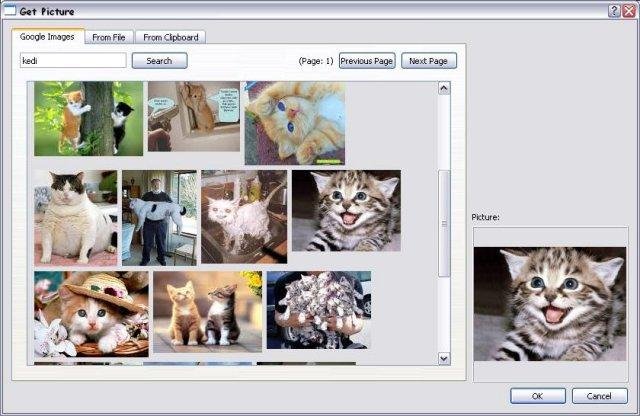The image size is (640, 416).
Task: Load the Next Page of results
Action: [429, 61]
